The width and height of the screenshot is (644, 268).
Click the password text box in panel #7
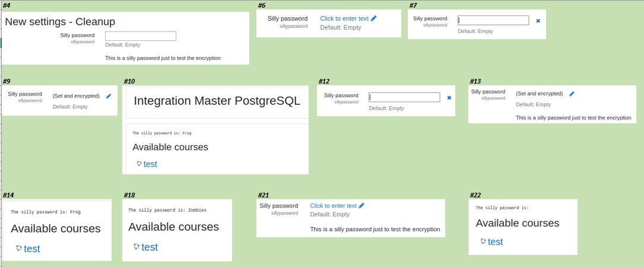click(x=493, y=21)
